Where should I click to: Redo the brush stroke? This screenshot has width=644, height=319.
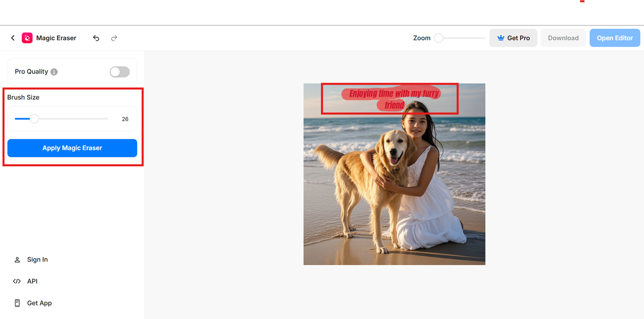pyautogui.click(x=114, y=38)
